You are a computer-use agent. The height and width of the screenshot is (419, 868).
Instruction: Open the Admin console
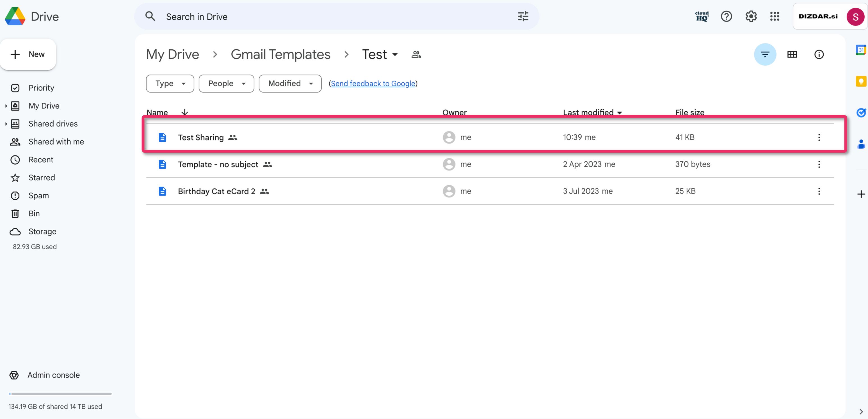click(53, 375)
